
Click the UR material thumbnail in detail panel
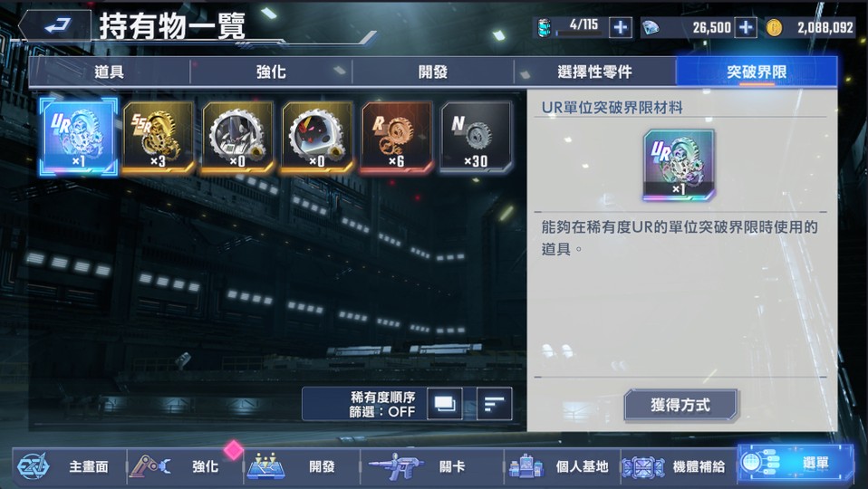point(679,165)
